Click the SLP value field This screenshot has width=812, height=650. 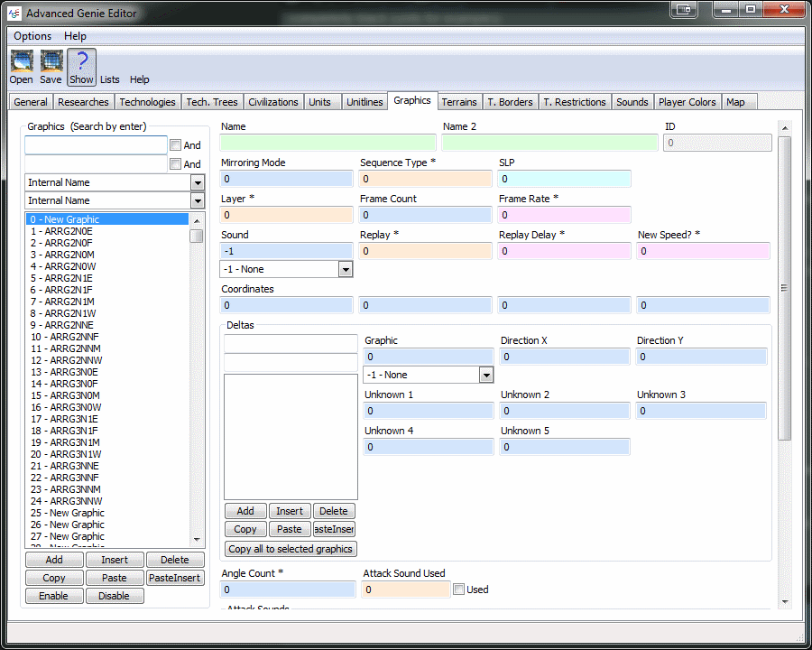tap(565, 179)
